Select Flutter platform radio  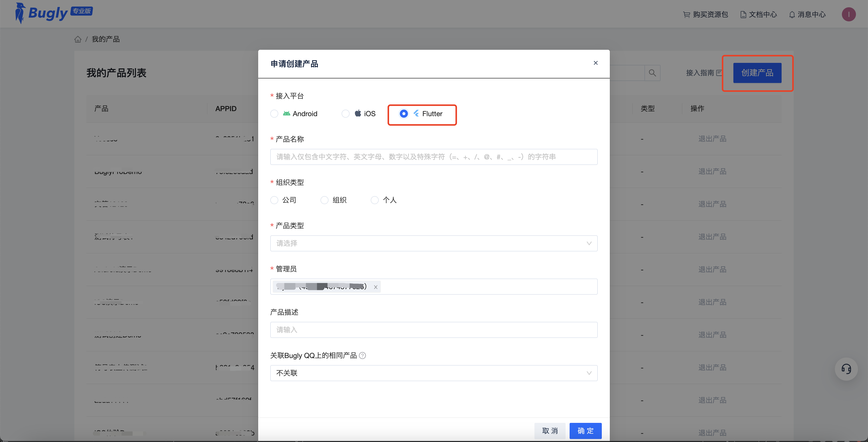403,114
